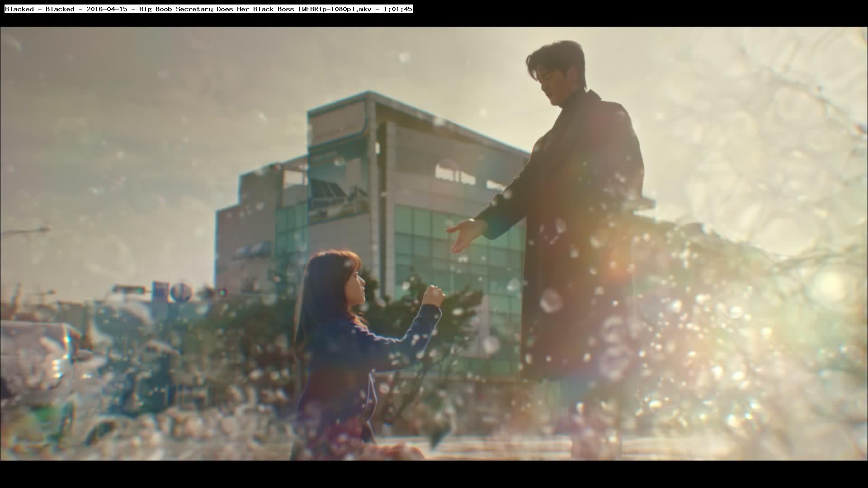Click the bright sun flare at right
The width and height of the screenshot is (868, 488).
coord(832,285)
